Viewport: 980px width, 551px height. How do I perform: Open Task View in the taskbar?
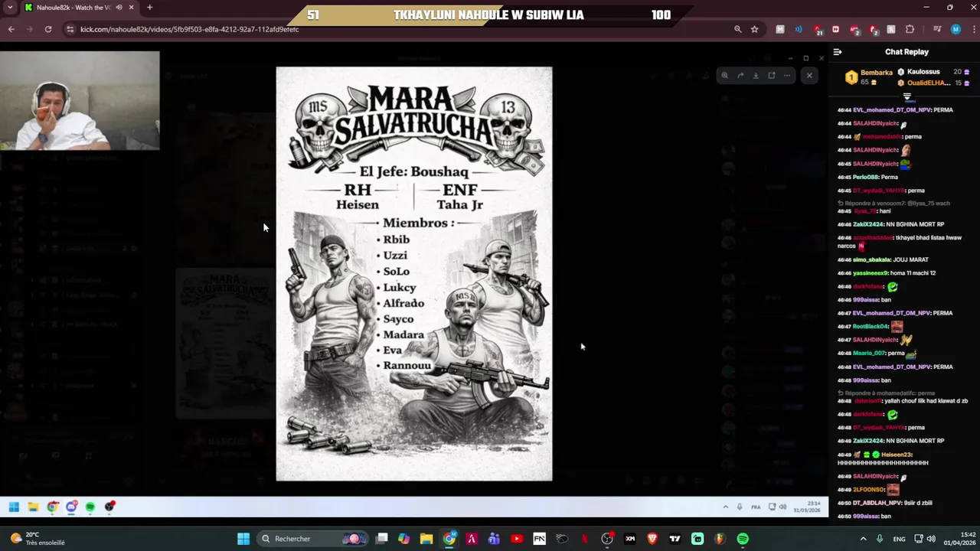click(382, 539)
